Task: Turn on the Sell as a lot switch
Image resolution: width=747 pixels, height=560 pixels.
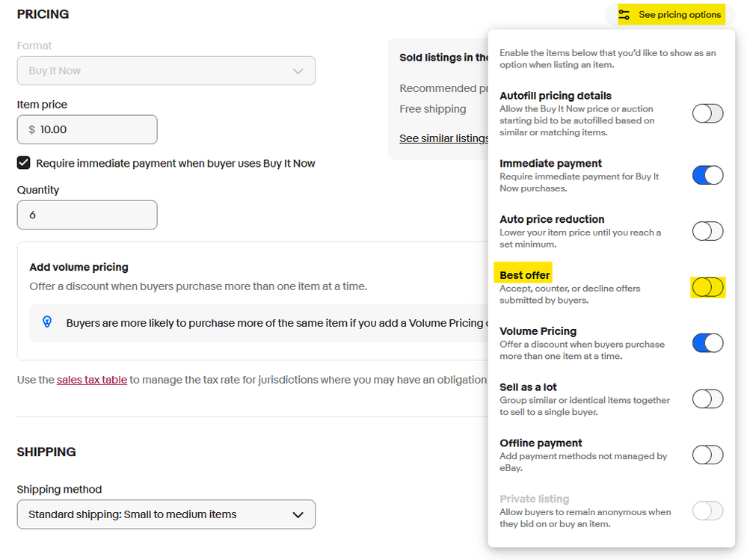Action: (707, 399)
